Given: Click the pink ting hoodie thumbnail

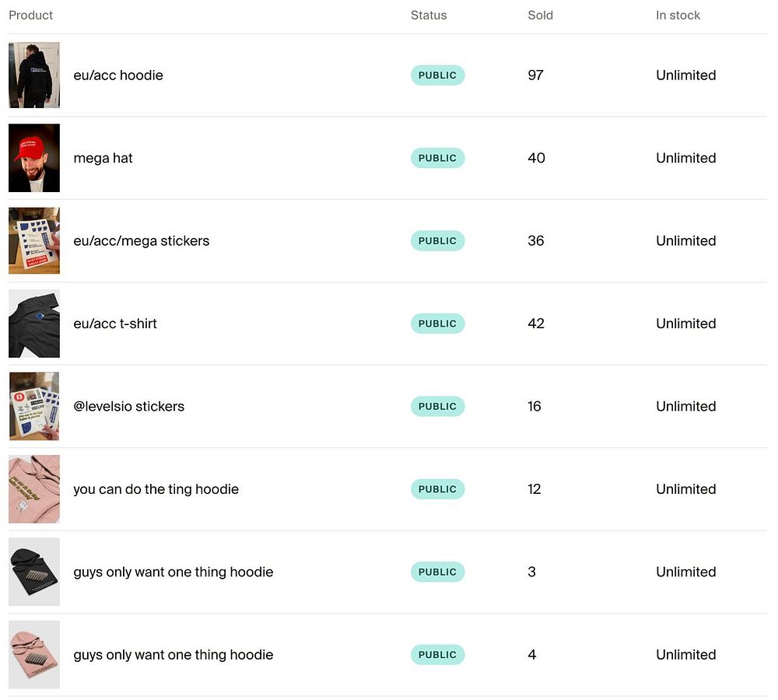Looking at the screenshot, I should [34, 489].
